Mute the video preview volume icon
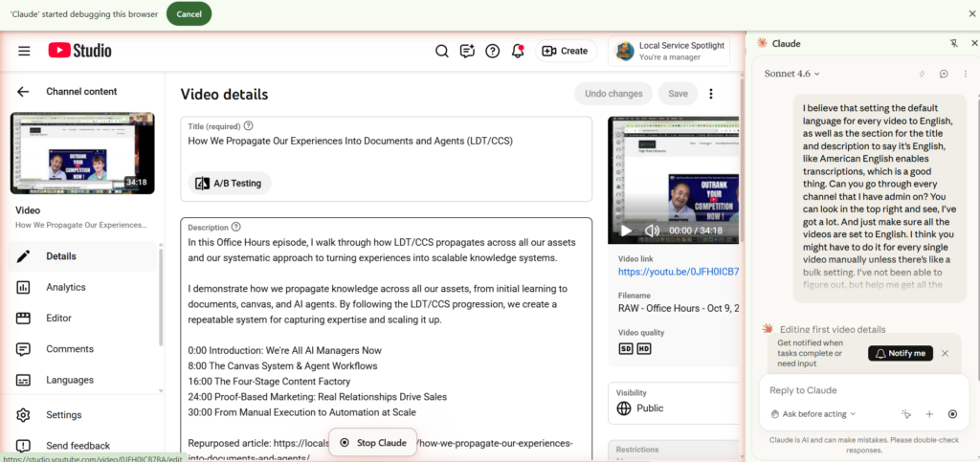Screen dimensions: 980x462 point(652,231)
